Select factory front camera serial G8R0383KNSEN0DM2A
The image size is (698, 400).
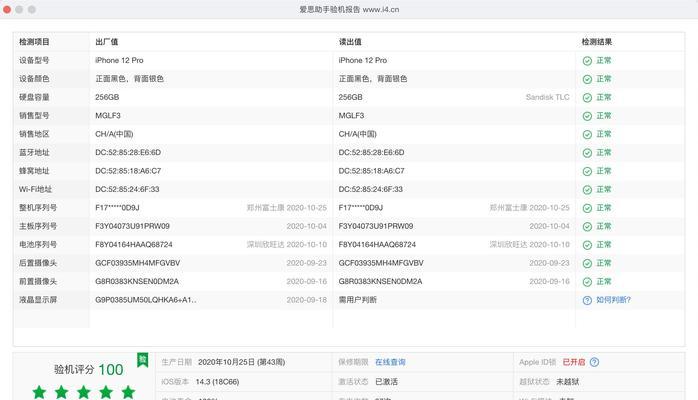[x=137, y=281]
